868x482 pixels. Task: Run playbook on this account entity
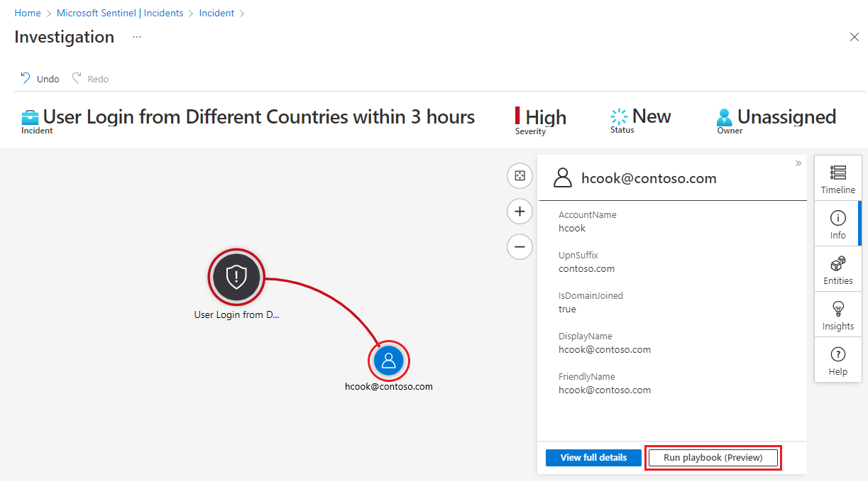(x=713, y=457)
